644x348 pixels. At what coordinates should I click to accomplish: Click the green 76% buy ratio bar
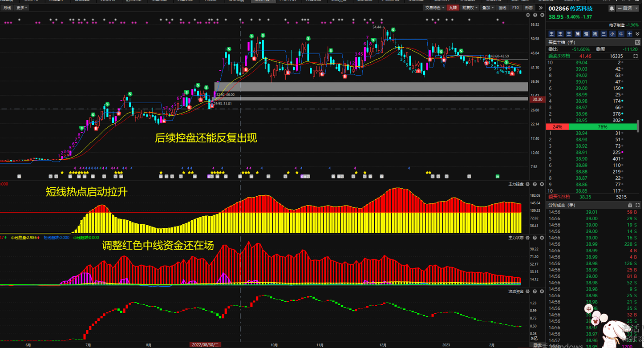click(603, 127)
